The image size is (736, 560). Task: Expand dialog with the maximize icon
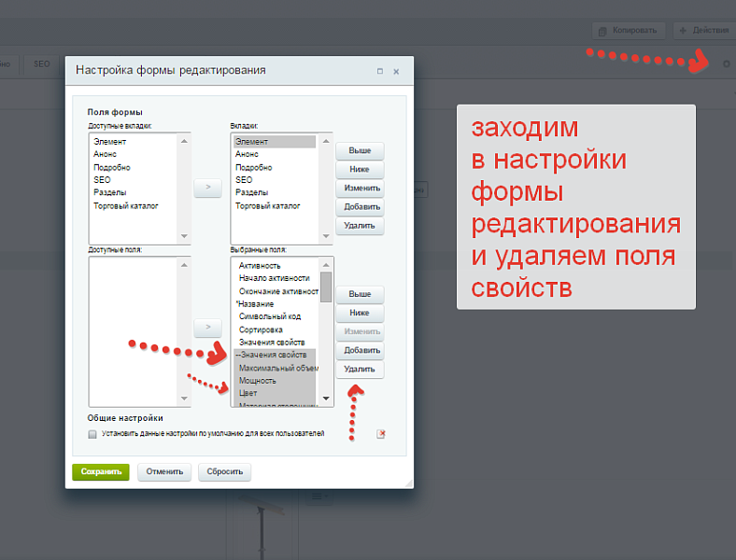(379, 71)
